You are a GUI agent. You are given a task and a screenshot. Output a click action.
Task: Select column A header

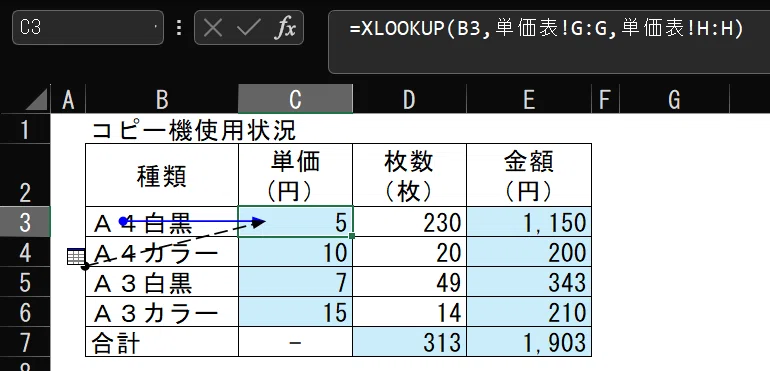[68, 99]
